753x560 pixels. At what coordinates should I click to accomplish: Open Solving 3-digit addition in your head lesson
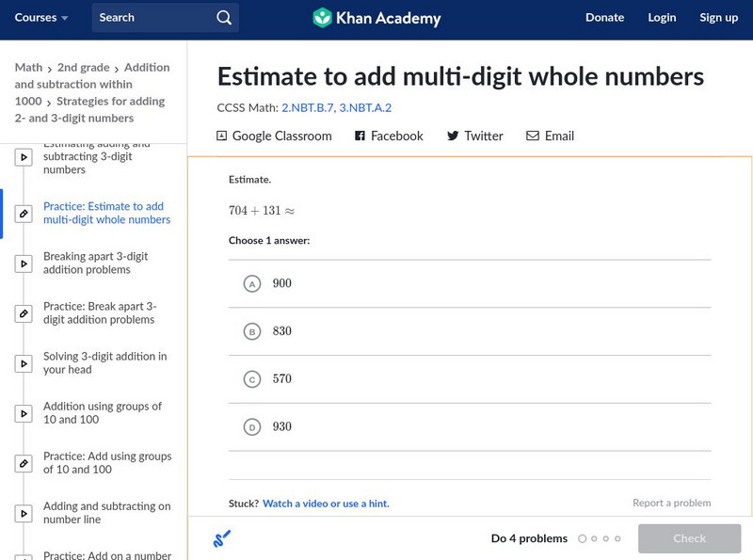[x=104, y=363]
